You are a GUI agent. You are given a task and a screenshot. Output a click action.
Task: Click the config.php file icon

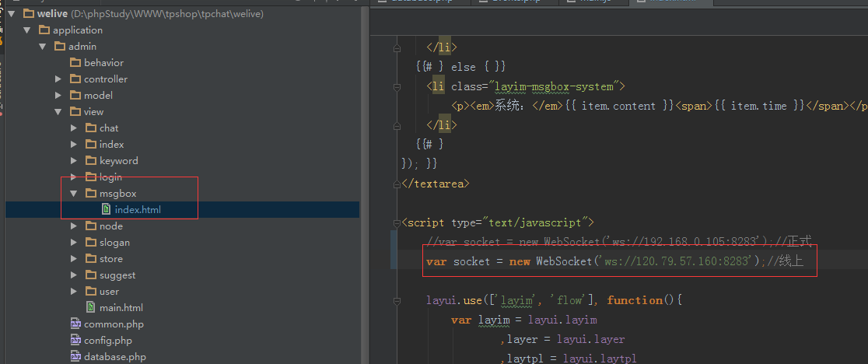[x=75, y=341]
